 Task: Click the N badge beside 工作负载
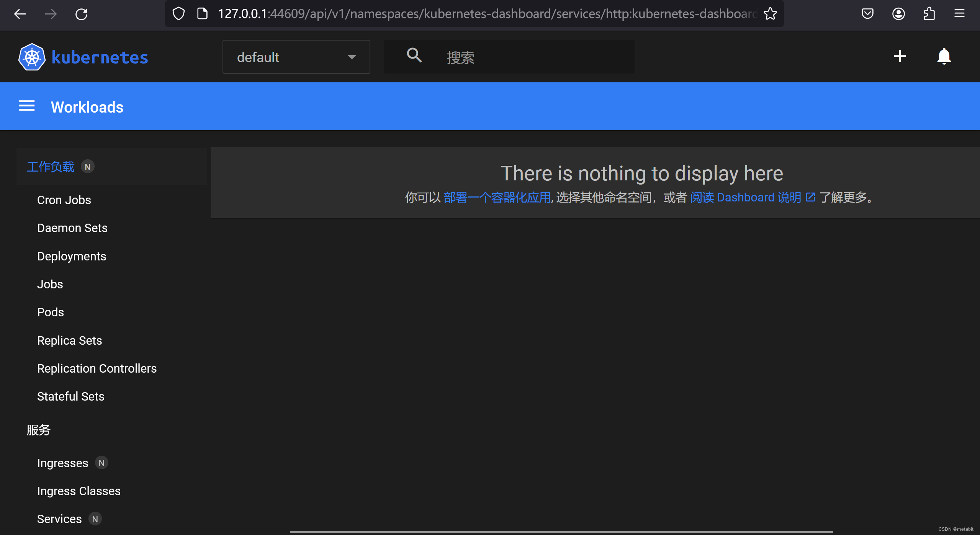(88, 167)
